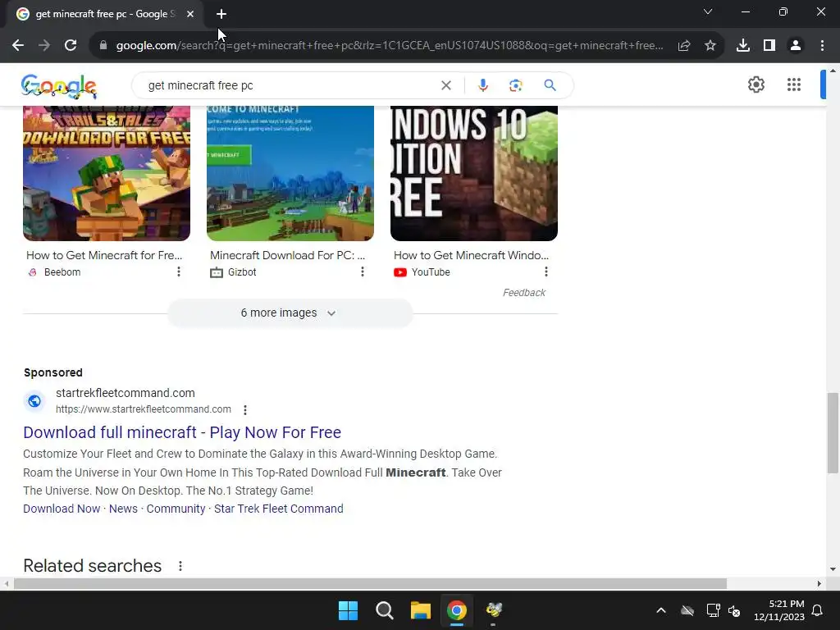840x630 pixels.
Task: Click the network display tray icon
Action: coord(713,610)
